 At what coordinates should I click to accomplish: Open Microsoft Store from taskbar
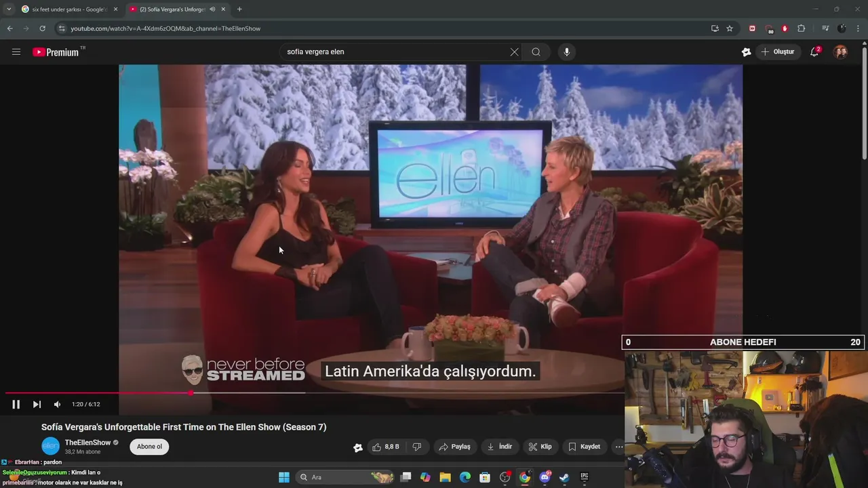485,477
